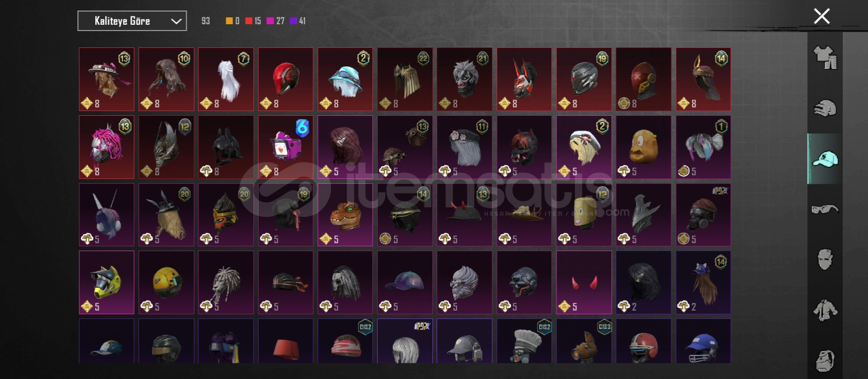Open the glasses category icon
Viewport: 868px width, 379px height.
(825, 209)
